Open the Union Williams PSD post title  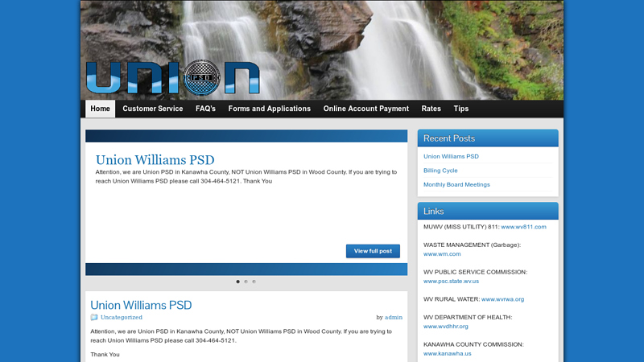tap(141, 305)
